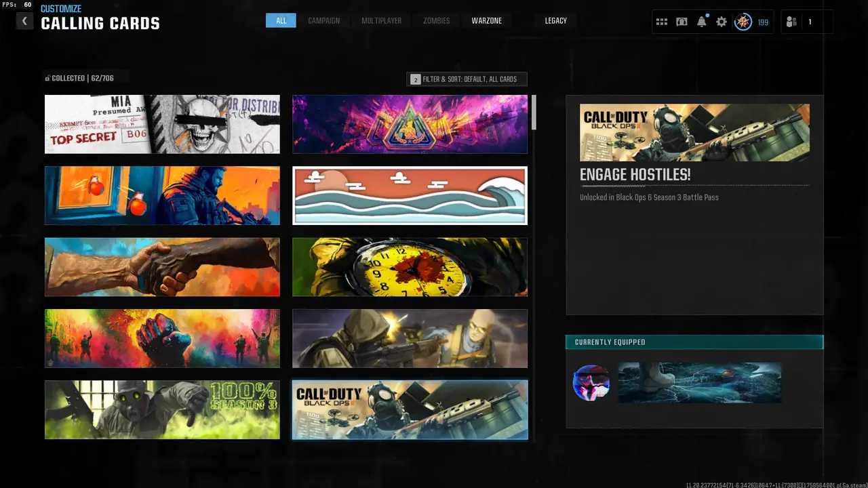Click the 199 level number
This screenshot has width=868, height=488.
pyautogui.click(x=763, y=22)
